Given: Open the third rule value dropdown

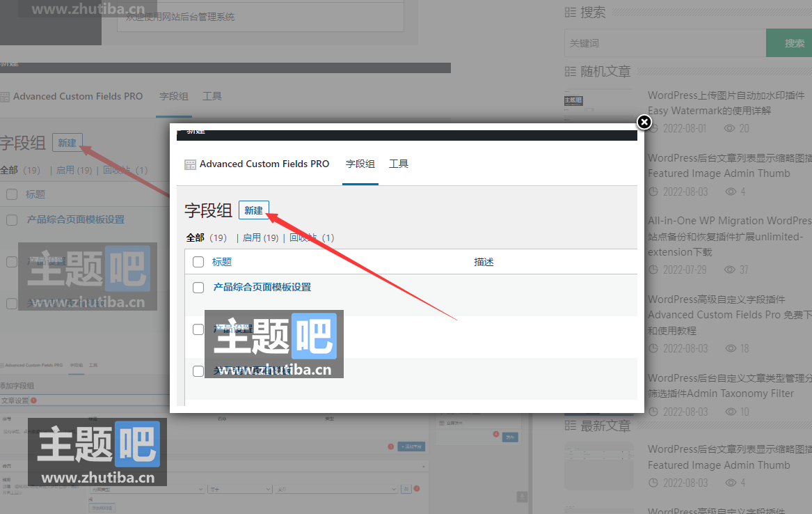Looking at the screenshot, I should pyautogui.click(x=337, y=489).
